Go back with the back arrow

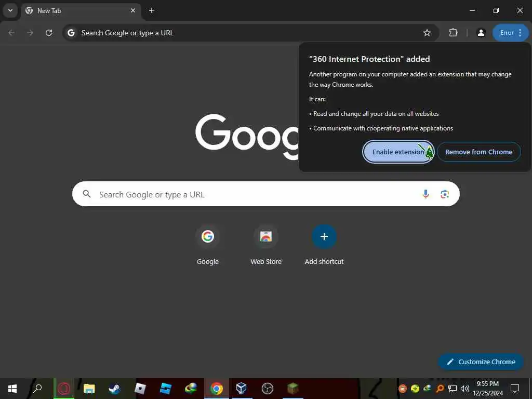11,33
